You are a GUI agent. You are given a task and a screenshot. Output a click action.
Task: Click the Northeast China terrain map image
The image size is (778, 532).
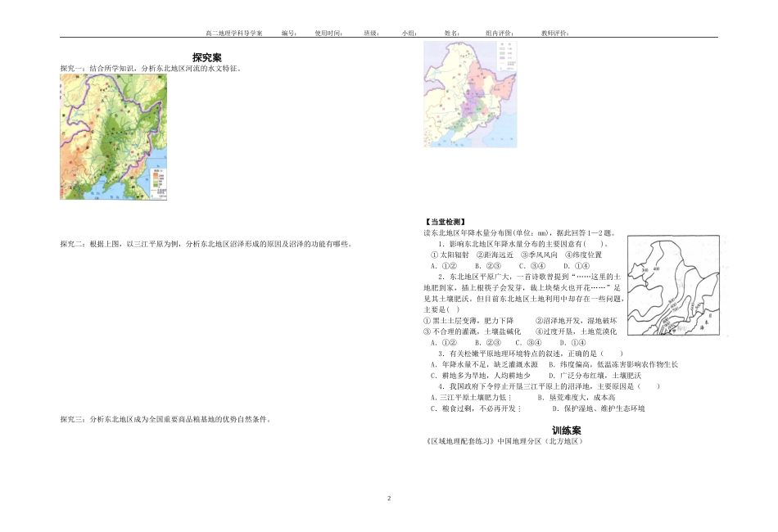point(114,137)
